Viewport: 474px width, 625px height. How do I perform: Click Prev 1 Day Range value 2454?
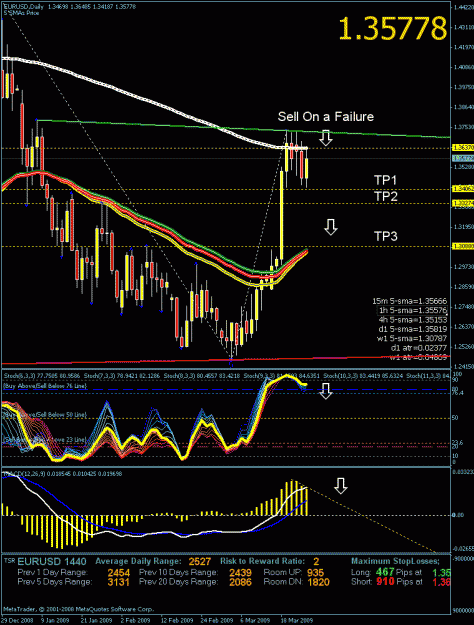(118, 573)
